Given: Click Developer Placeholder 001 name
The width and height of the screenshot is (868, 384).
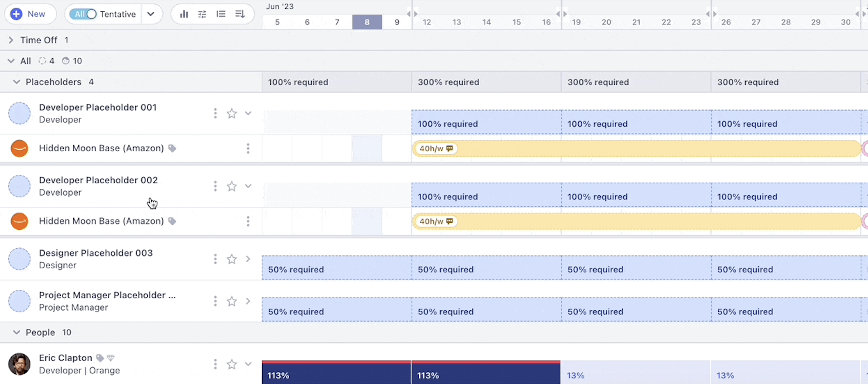Looking at the screenshot, I should point(98,107).
